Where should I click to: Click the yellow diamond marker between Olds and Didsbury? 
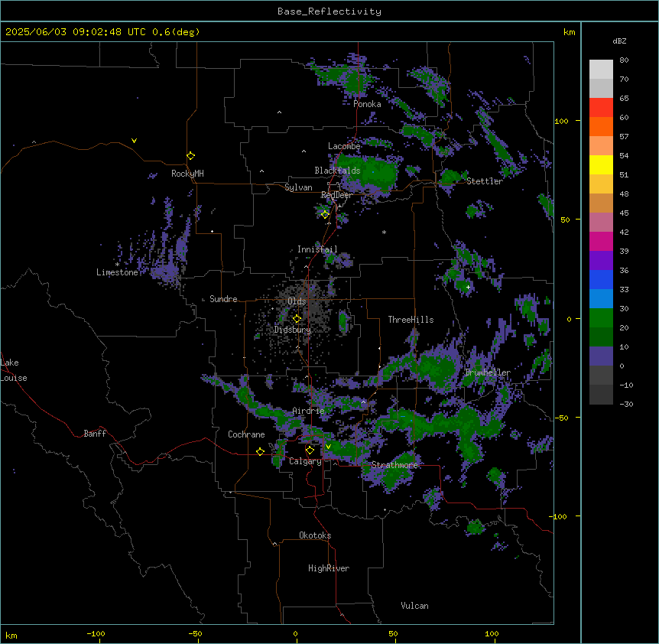coord(297,319)
